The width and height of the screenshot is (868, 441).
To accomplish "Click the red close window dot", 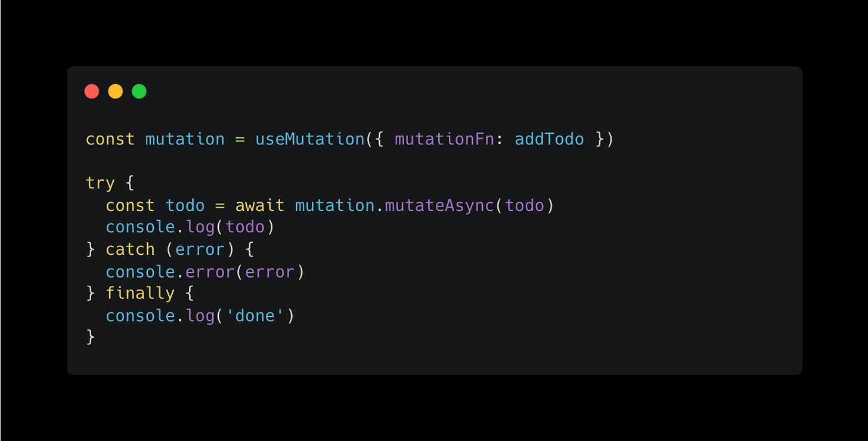I will click(92, 91).
